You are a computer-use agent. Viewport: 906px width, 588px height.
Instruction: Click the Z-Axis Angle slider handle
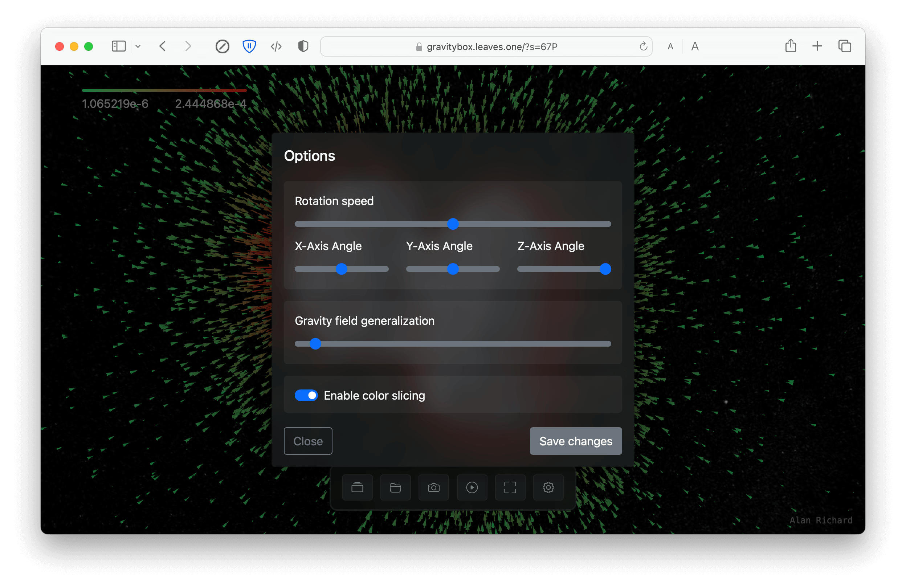pos(605,269)
